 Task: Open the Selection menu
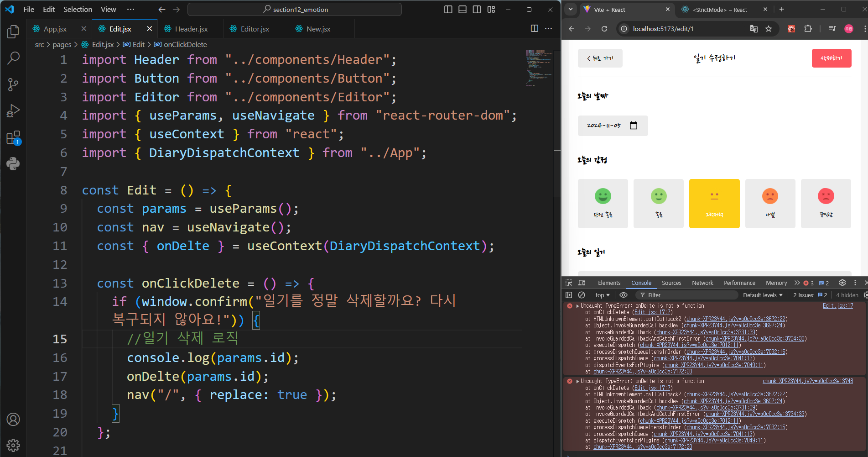(78, 9)
